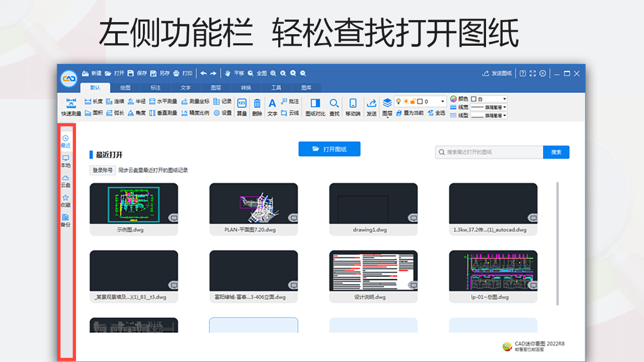Toggle the layer lightbulb visibility icon

coord(398,102)
